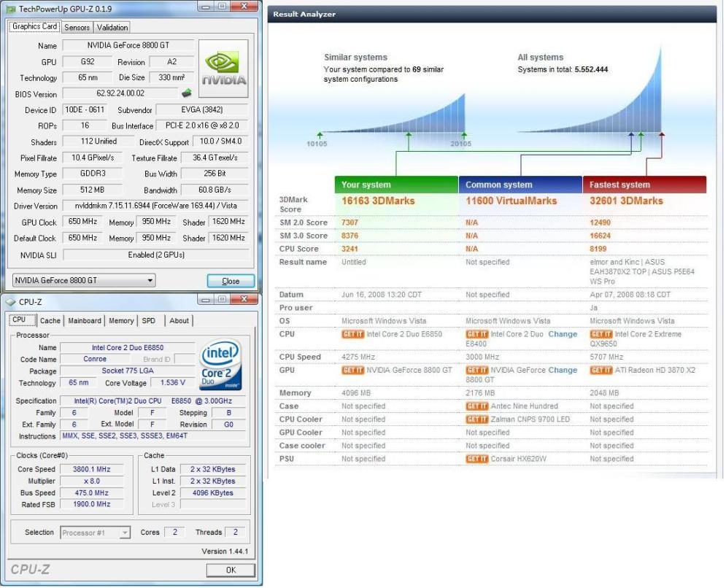Click the Your system green header
The height and width of the screenshot is (588, 726).
coord(396,185)
